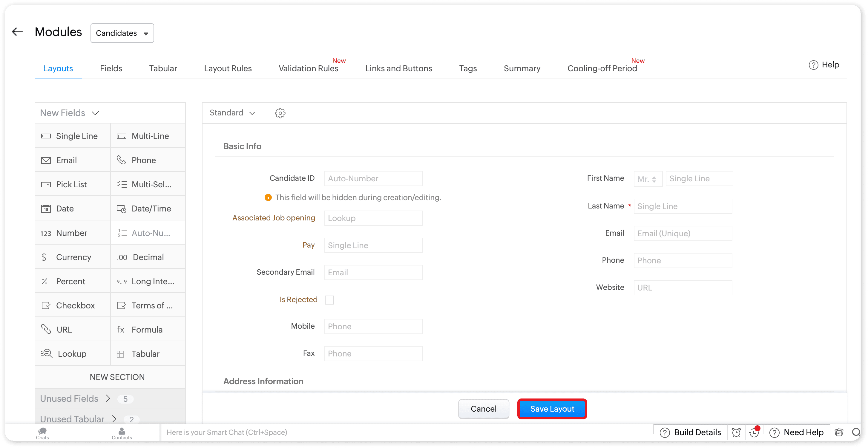Toggle the Is Rejected checkbox
Viewport: 868px width, 448px height.
tap(329, 300)
